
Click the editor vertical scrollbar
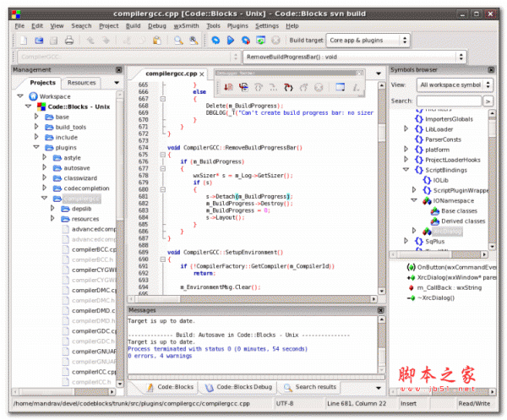click(382, 188)
